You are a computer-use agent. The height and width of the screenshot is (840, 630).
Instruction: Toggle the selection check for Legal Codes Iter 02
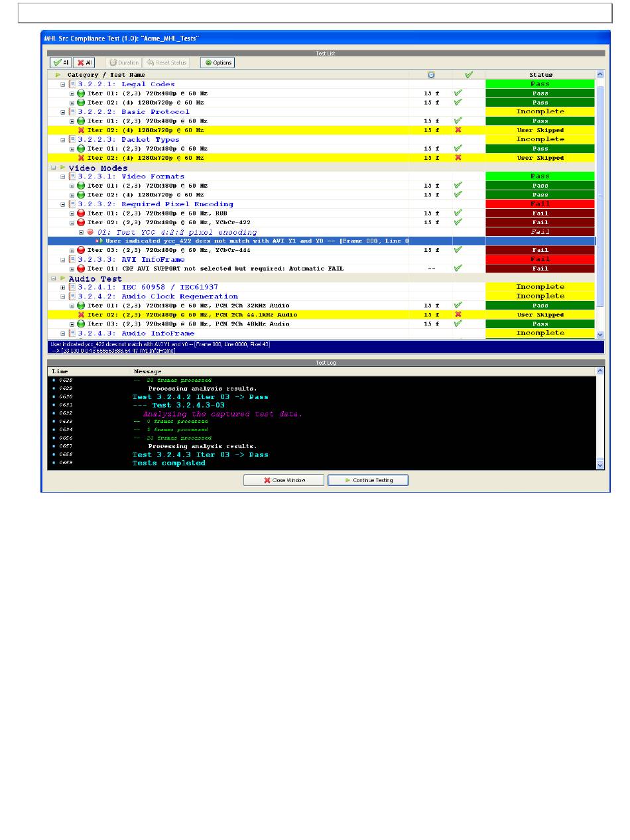click(x=458, y=103)
